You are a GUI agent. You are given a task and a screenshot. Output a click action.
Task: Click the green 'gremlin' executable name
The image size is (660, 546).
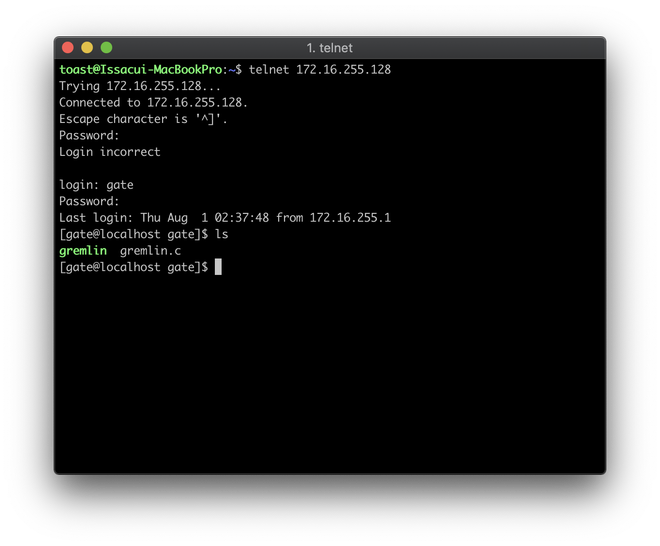tap(83, 251)
